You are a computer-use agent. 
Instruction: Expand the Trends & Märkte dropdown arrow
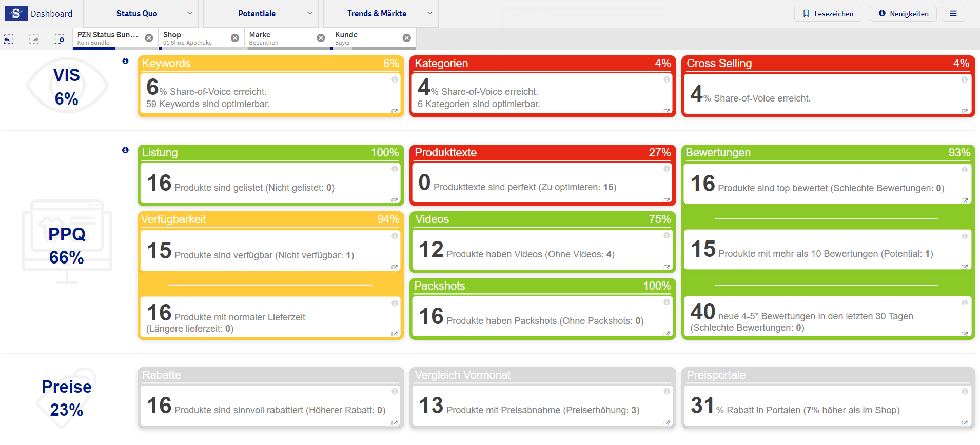coord(429,13)
